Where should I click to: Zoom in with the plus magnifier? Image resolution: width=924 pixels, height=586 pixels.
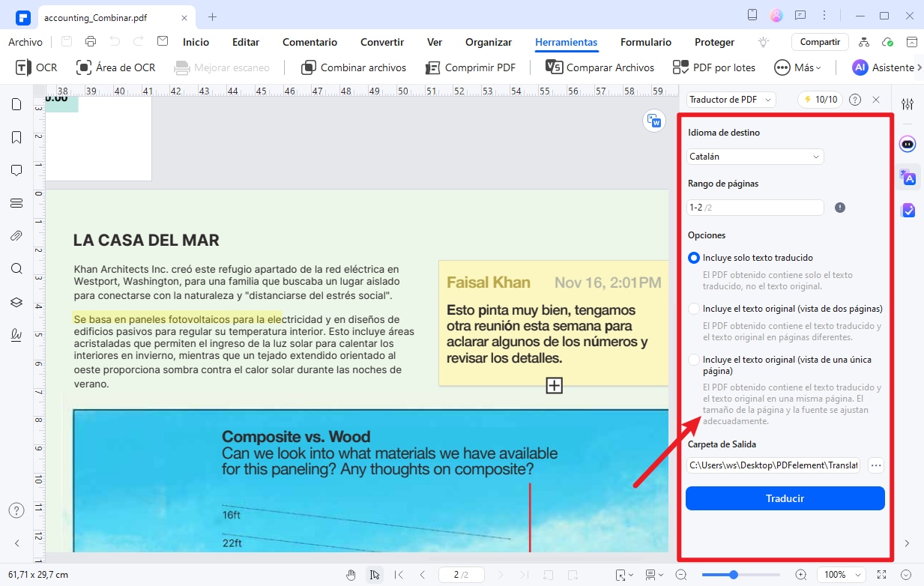[801, 575]
